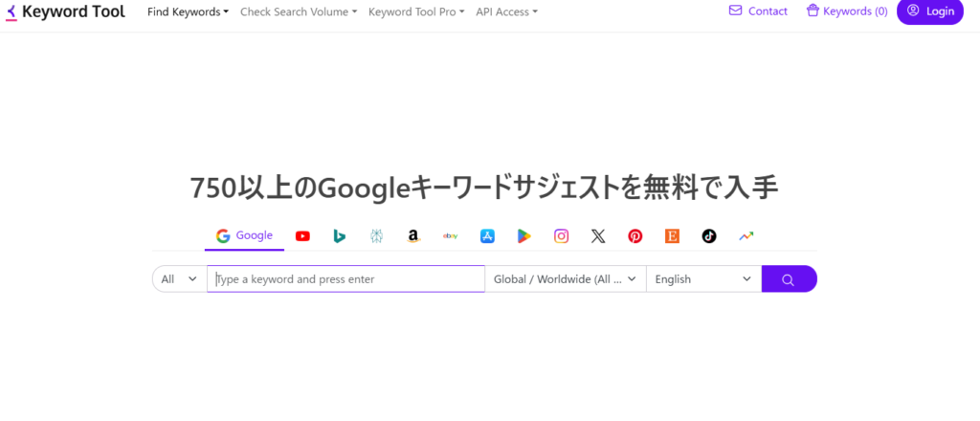Open the Amazon keyword tab
Image resolution: width=980 pixels, height=421 pixels.
pyautogui.click(x=412, y=236)
